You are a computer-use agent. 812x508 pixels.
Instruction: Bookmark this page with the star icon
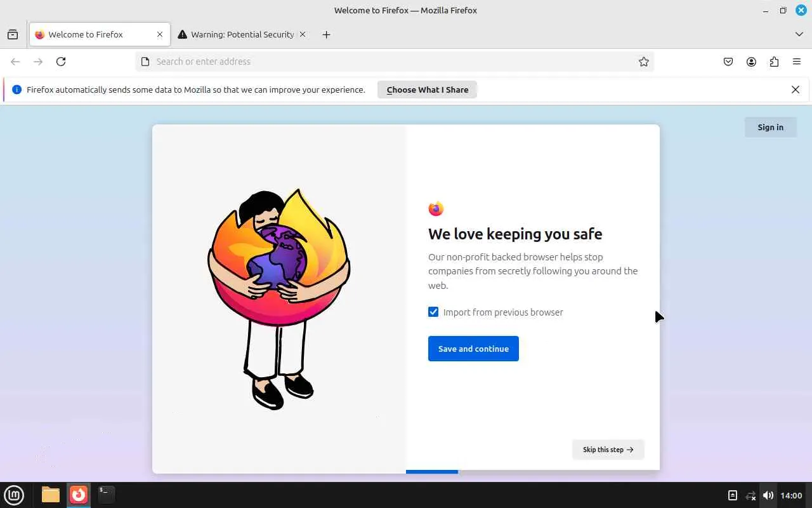pos(643,62)
